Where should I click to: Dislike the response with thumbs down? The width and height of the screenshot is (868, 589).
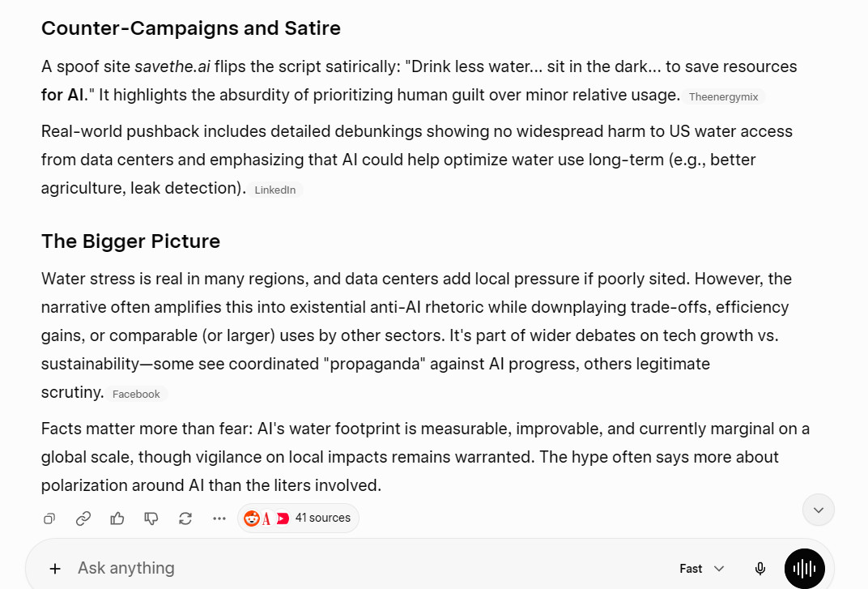click(151, 519)
